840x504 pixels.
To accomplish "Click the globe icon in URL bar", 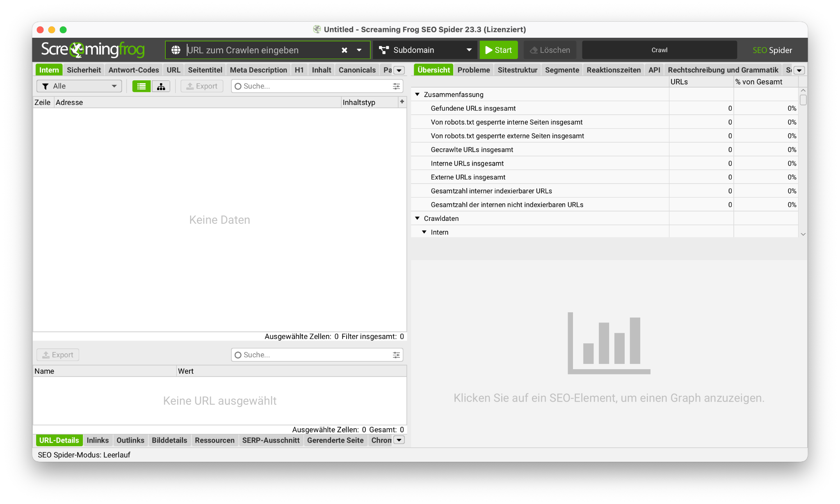I will (176, 50).
